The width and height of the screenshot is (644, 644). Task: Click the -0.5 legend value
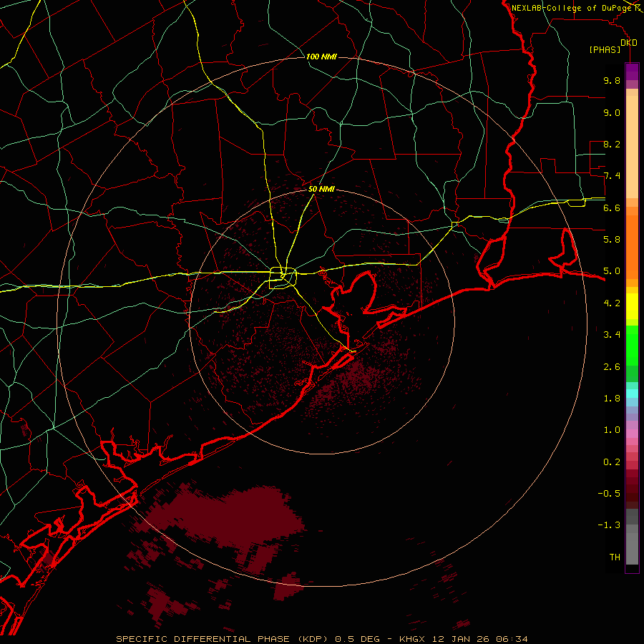coord(609,494)
